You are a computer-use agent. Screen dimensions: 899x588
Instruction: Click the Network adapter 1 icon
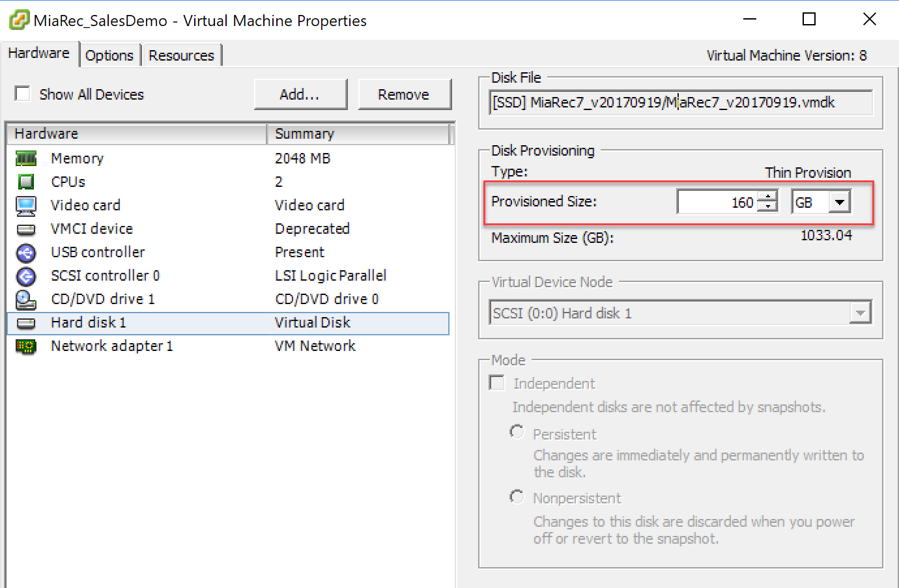pyautogui.click(x=26, y=346)
